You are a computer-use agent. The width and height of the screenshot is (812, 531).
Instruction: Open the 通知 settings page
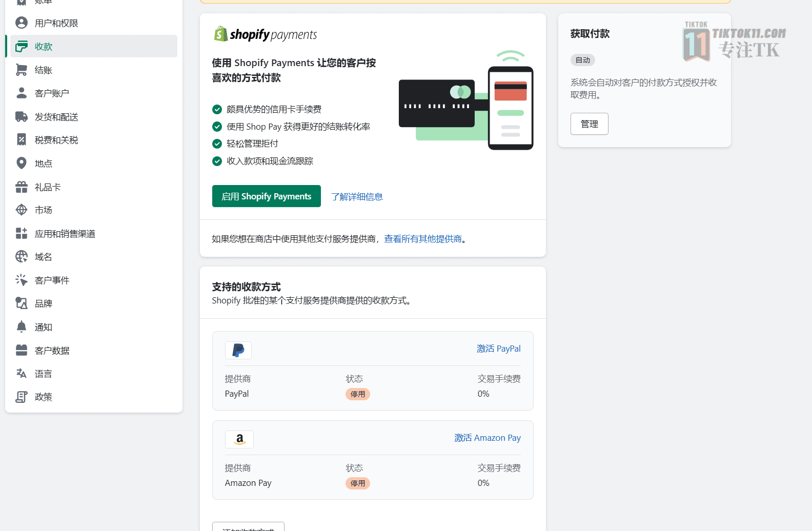(x=94, y=327)
